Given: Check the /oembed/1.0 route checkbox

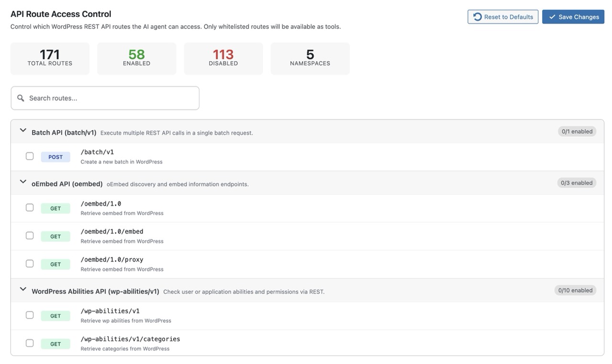Looking at the screenshot, I should click(30, 208).
